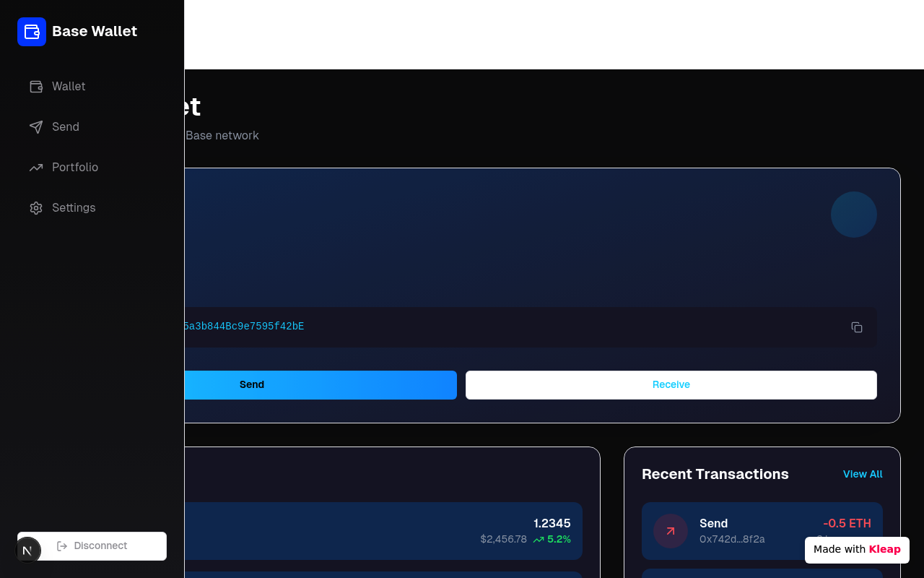Click the Recent Transactions heading

point(715,474)
